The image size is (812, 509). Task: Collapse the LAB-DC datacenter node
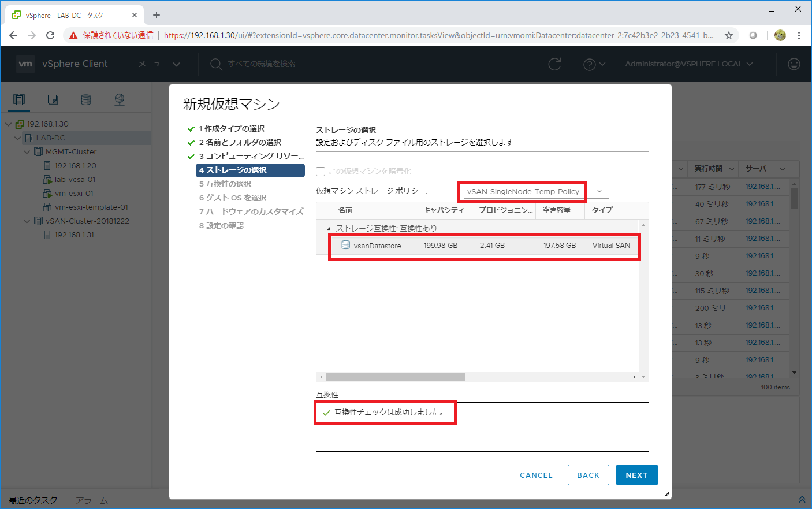pos(17,138)
